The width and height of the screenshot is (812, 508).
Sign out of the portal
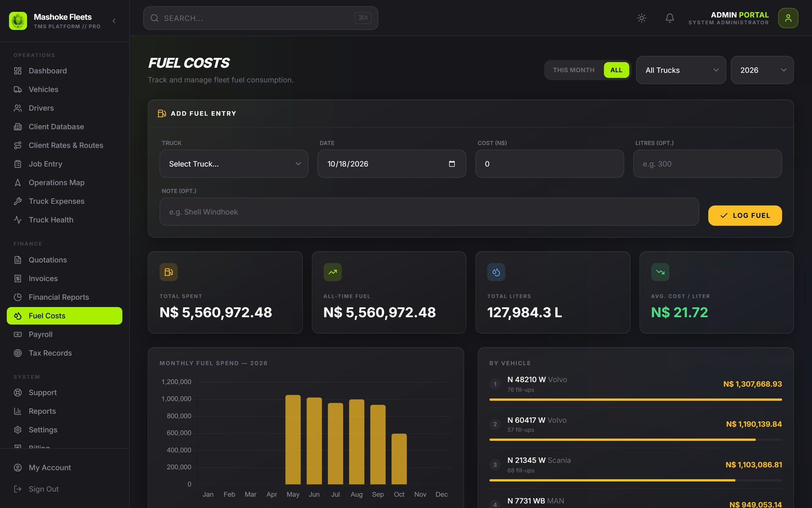[x=65, y=489]
